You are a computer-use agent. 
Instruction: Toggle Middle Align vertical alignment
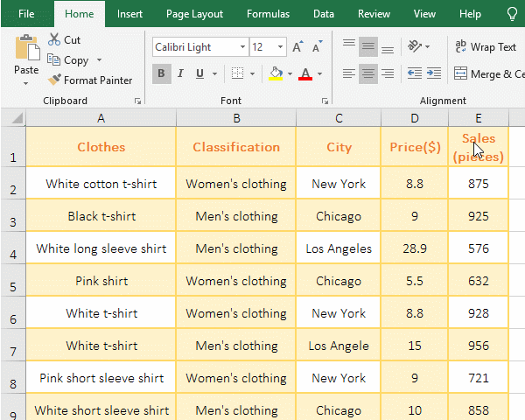(368, 46)
